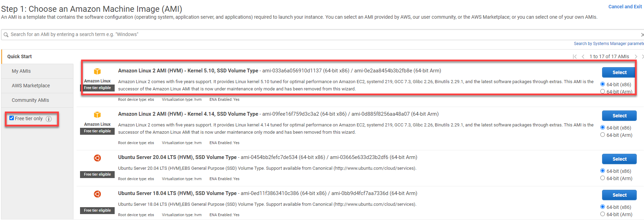The height and width of the screenshot is (221, 644).
Task: Open the AWS Marketplace tab
Action: (x=37, y=86)
